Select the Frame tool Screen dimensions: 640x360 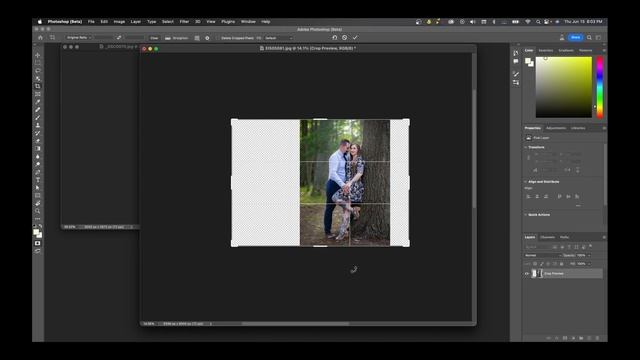point(38,94)
